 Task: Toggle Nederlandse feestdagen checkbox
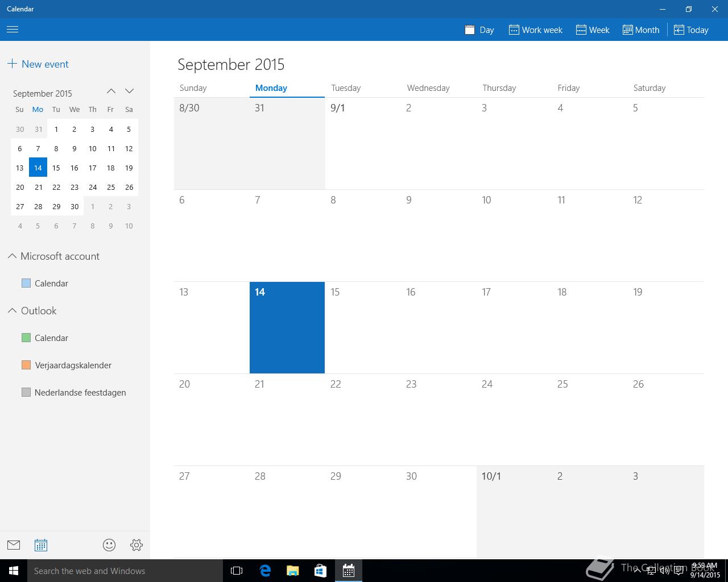coord(26,392)
